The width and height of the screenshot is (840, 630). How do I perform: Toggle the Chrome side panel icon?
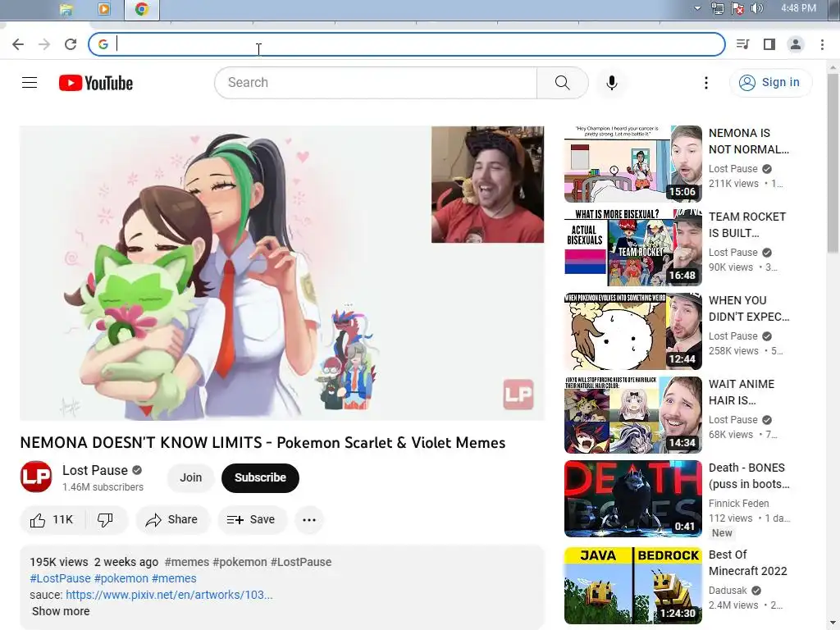pyautogui.click(x=769, y=44)
